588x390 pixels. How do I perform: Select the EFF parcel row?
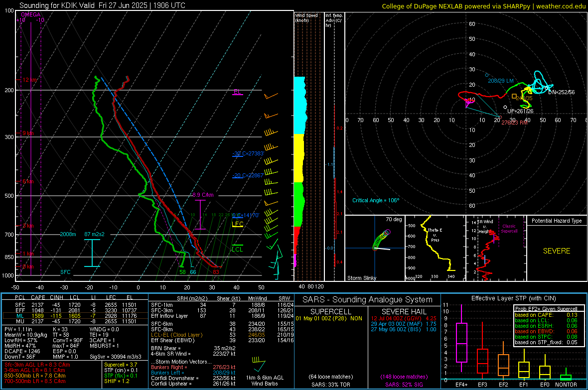75,310
